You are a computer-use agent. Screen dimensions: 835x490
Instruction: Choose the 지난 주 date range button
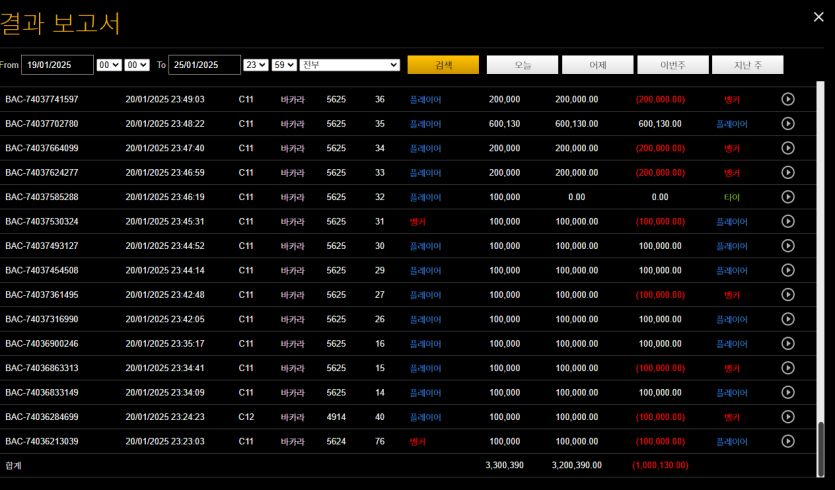coord(747,65)
